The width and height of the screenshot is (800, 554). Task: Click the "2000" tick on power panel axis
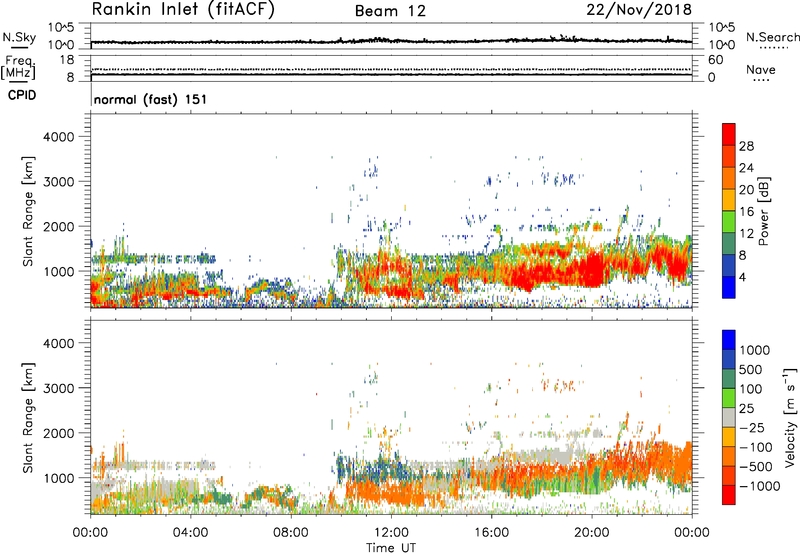tap(58, 226)
